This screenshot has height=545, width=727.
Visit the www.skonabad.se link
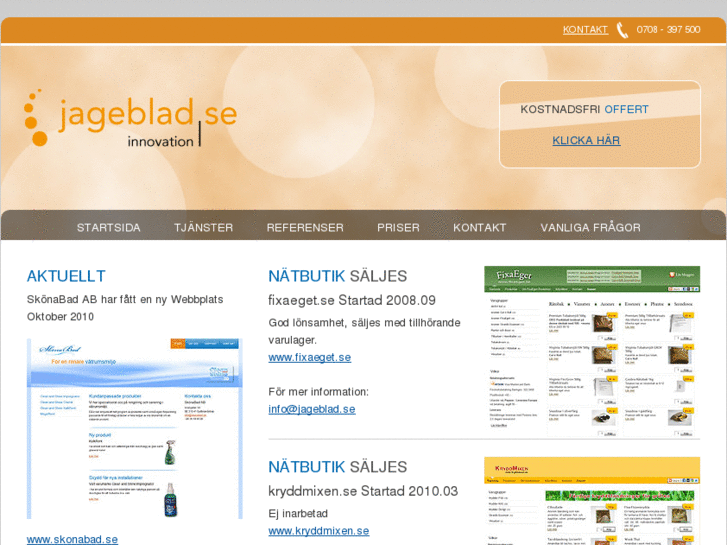pos(72,539)
